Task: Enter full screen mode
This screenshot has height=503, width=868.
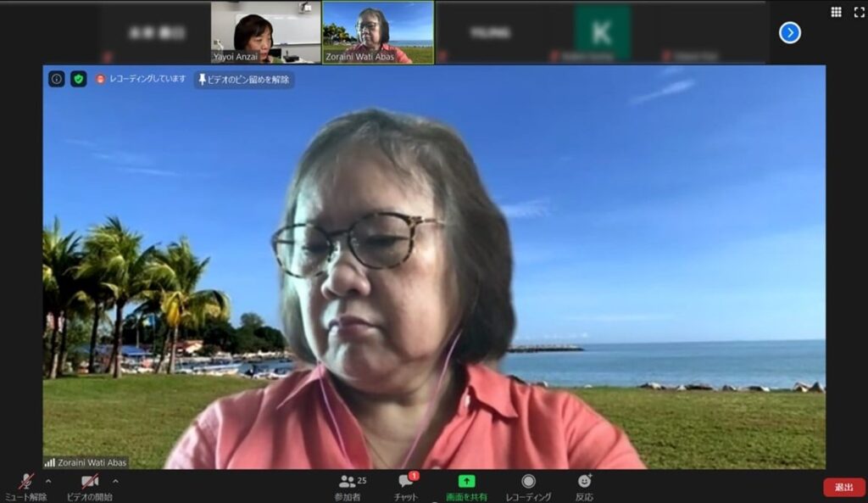Action: pos(858,12)
